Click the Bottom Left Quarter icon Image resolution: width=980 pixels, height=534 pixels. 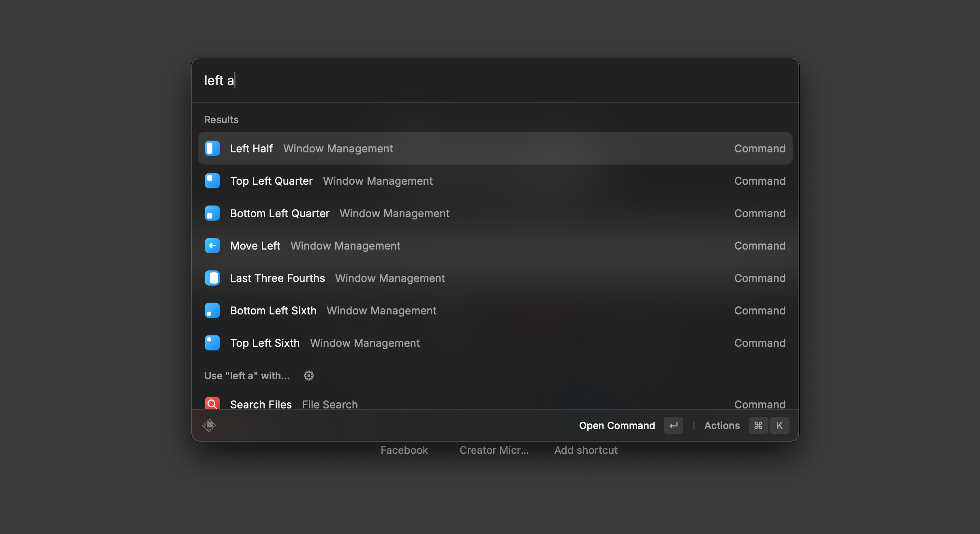coord(212,213)
